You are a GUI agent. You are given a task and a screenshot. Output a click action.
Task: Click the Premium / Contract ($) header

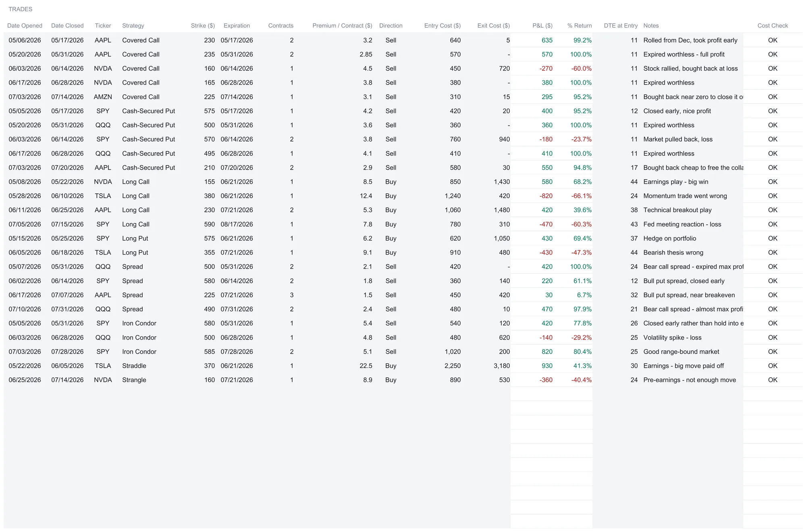click(x=342, y=25)
